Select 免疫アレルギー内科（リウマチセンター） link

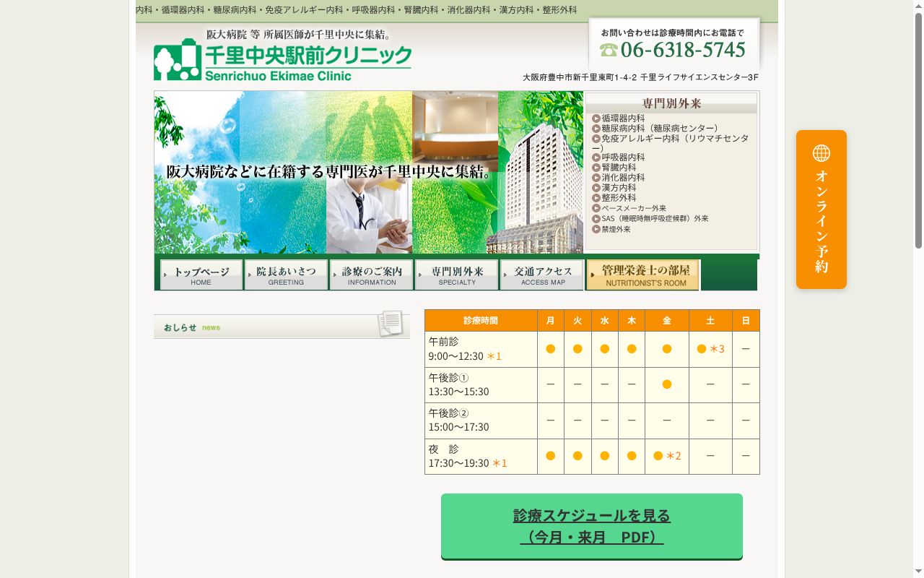pos(671,143)
